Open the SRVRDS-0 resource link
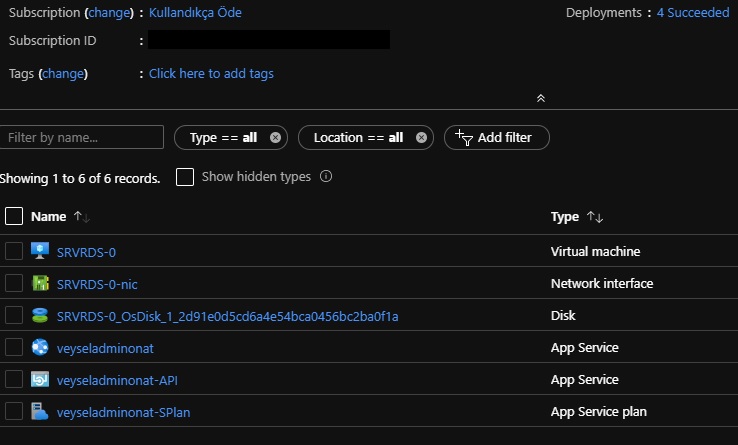Image resolution: width=738 pixels, height=445 pixels. click(86, 252)
